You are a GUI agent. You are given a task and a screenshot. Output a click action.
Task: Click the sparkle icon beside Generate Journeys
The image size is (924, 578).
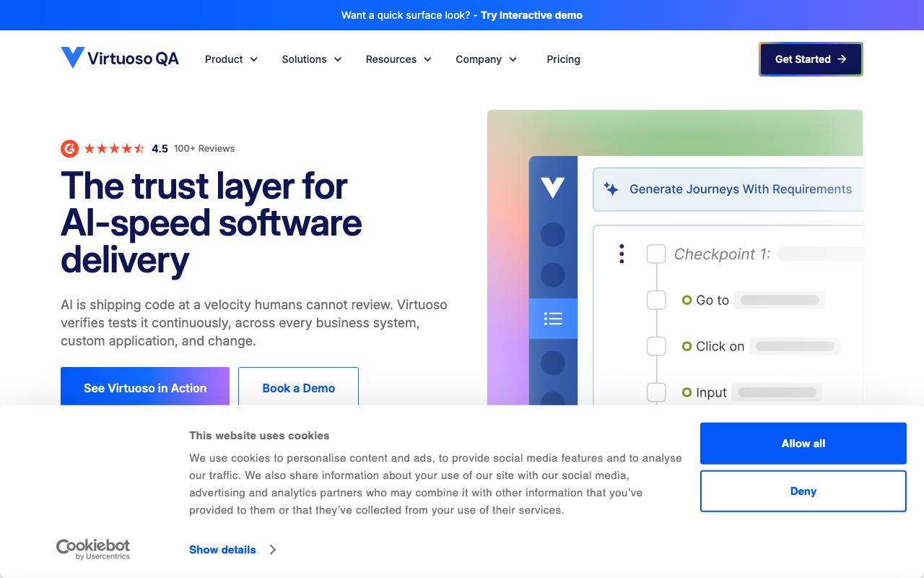611,189
